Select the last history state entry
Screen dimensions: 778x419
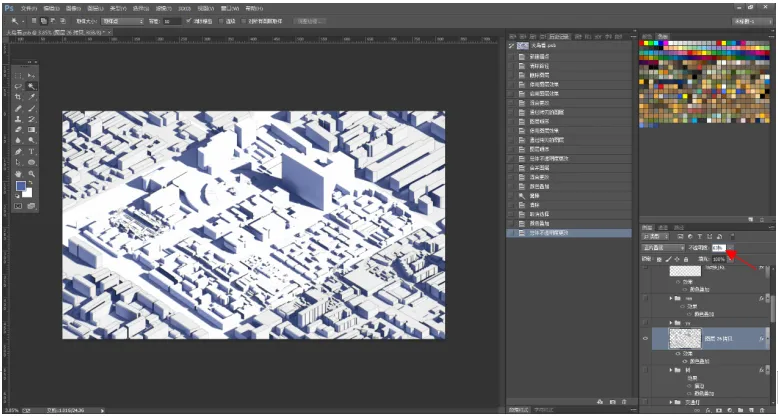tap(569, 233)
